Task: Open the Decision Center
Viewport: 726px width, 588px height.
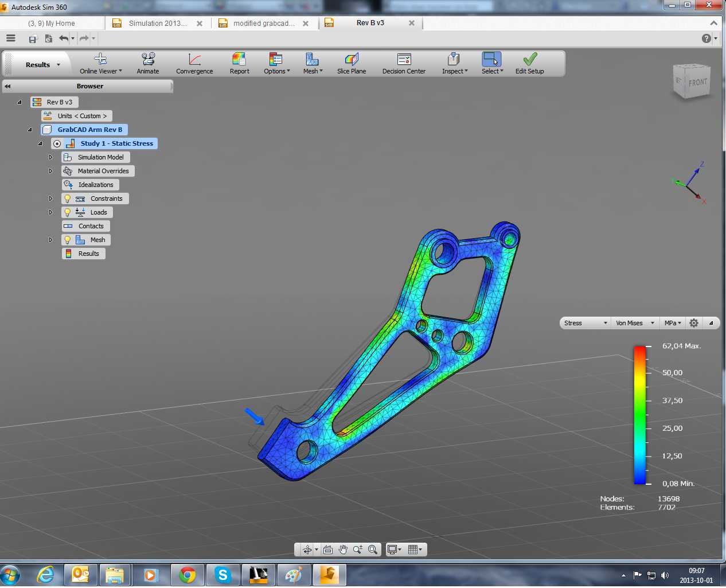Action: pos(404,64)
